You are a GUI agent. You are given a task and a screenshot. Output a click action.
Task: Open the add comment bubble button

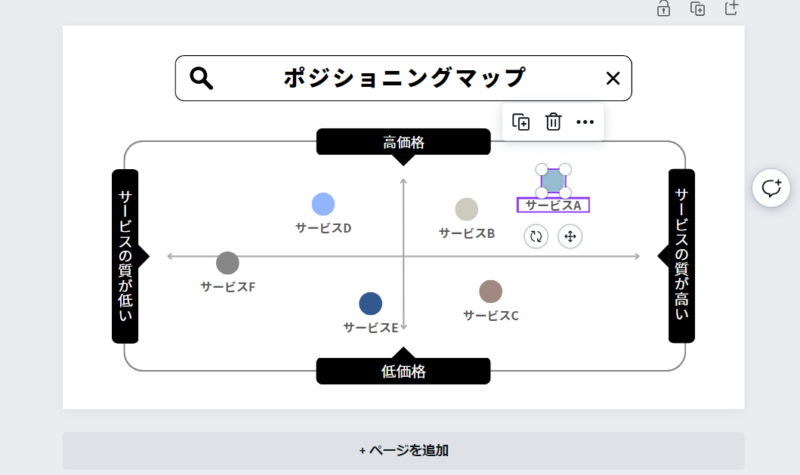771,188
